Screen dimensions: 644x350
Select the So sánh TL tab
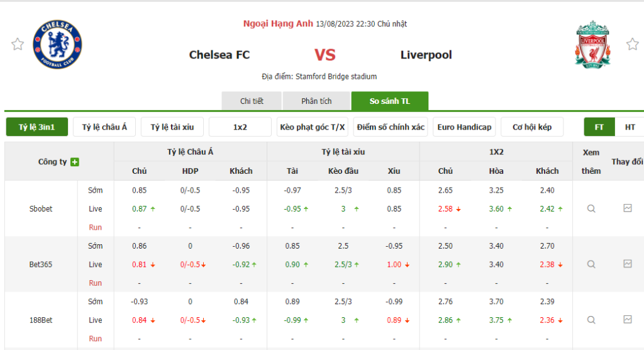point(389,101)
